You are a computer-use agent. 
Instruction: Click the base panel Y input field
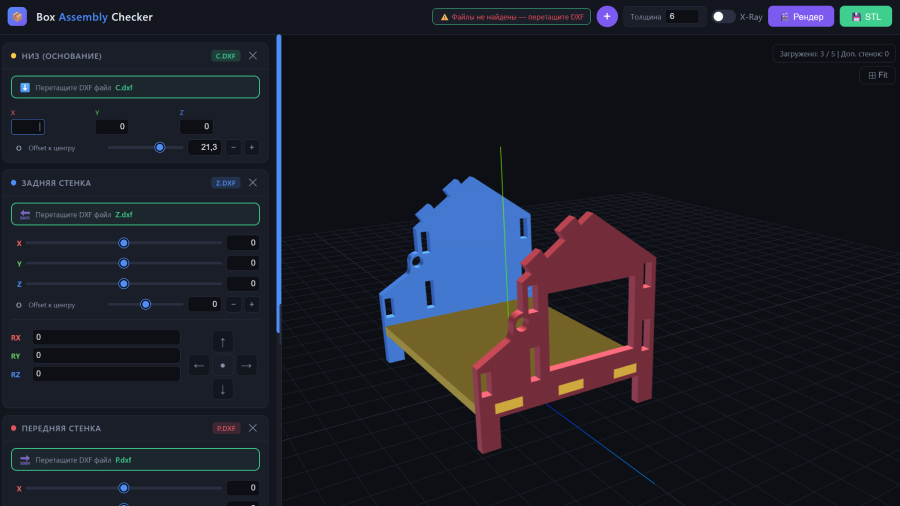(112, 126)
